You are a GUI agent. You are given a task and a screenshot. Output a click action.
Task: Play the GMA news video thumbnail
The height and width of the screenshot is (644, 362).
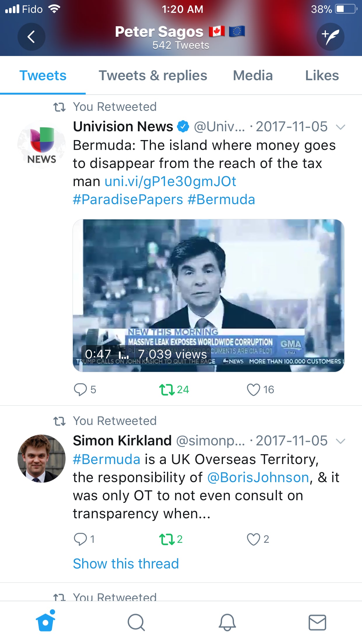click(208, 295)
